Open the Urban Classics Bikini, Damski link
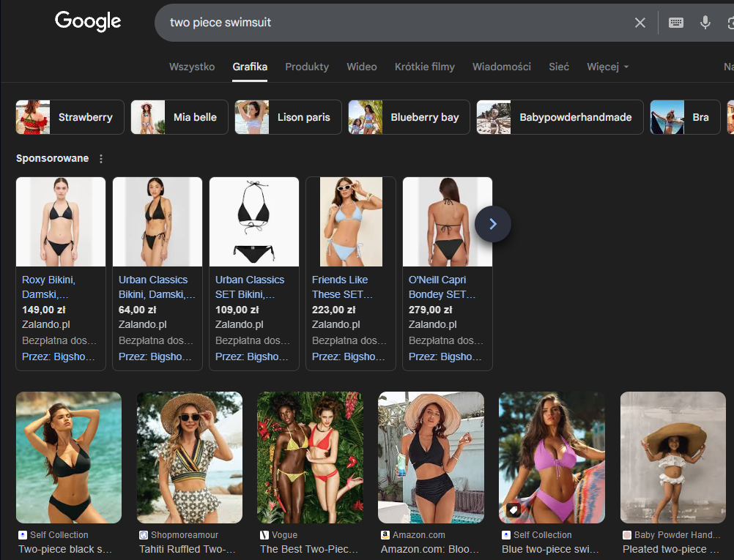734x560 pixels. [x=156, y=287]
